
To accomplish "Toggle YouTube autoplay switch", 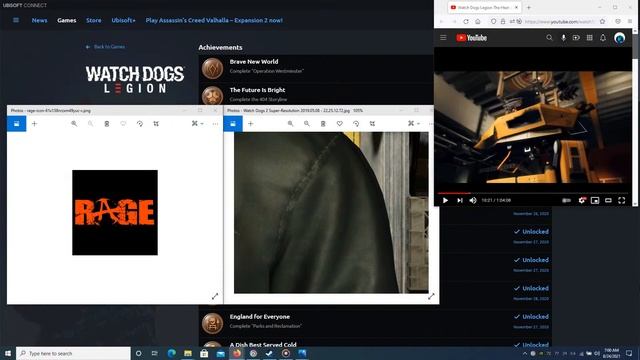I will pyautogui.click(x=567, y=200).
